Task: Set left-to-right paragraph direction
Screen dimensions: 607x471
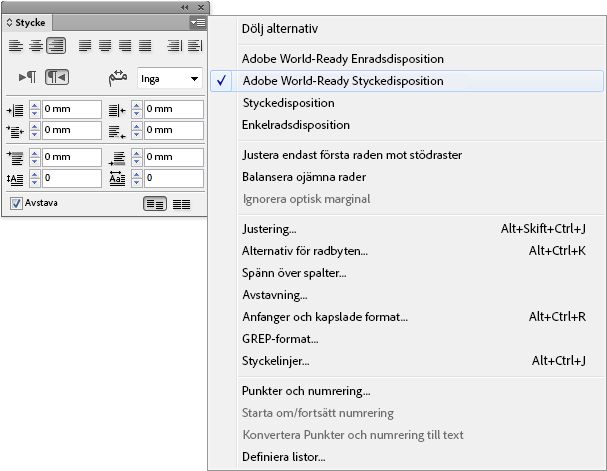Action: pos(27,77)
